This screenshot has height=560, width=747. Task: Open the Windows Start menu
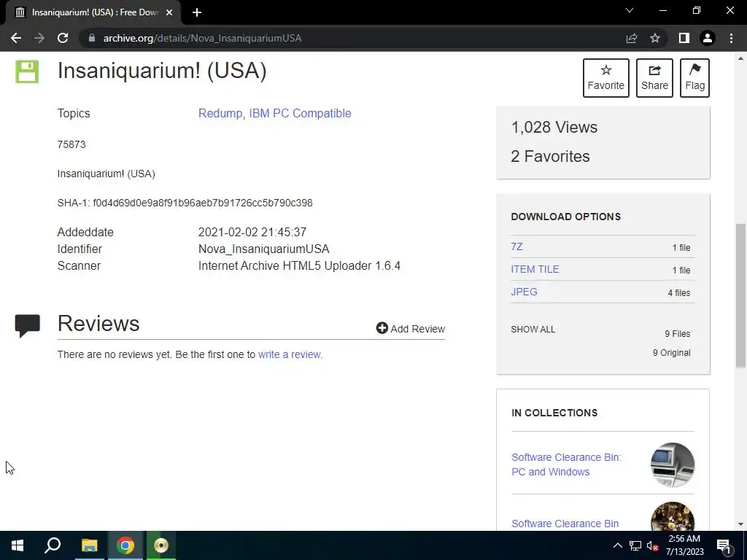pos(18,545)
